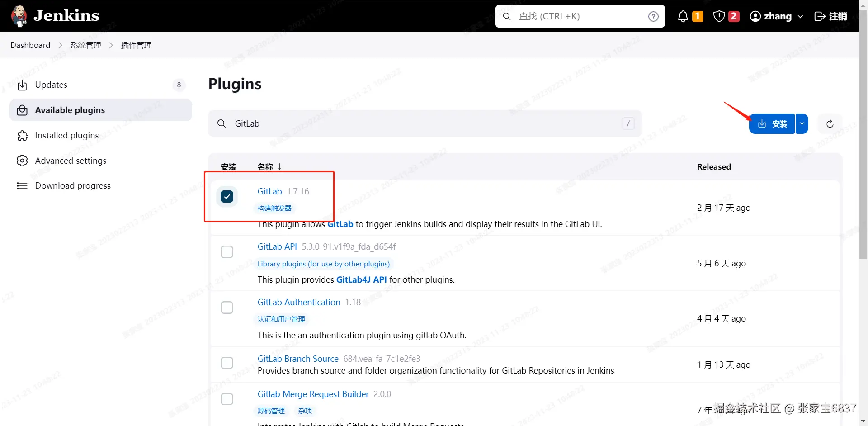Go to Installed plugins

101,136
